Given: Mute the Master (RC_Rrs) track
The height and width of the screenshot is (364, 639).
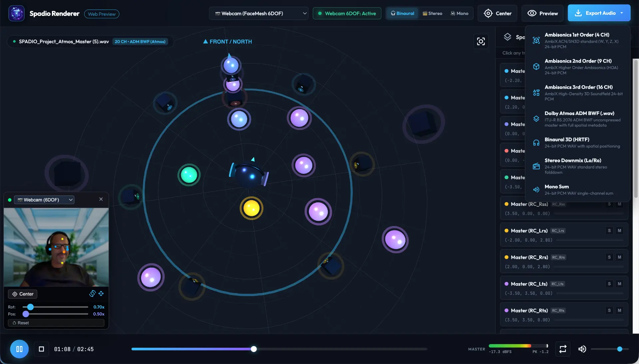Looking at the screenshot, I should pyautogui.click(x=619, y=257).
